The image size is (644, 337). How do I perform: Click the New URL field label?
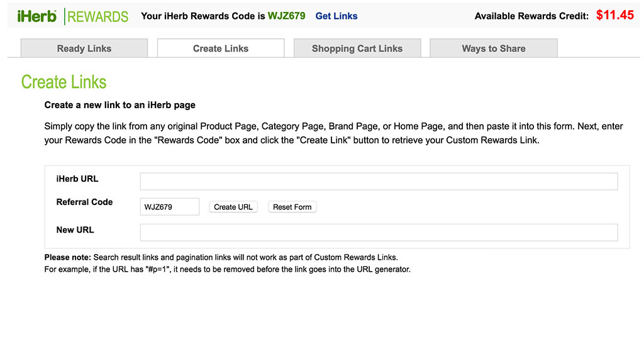click(75, 230)
